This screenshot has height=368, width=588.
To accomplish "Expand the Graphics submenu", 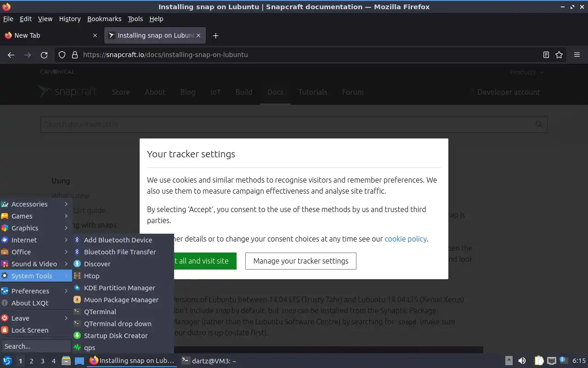I will (x=36, y=228).
